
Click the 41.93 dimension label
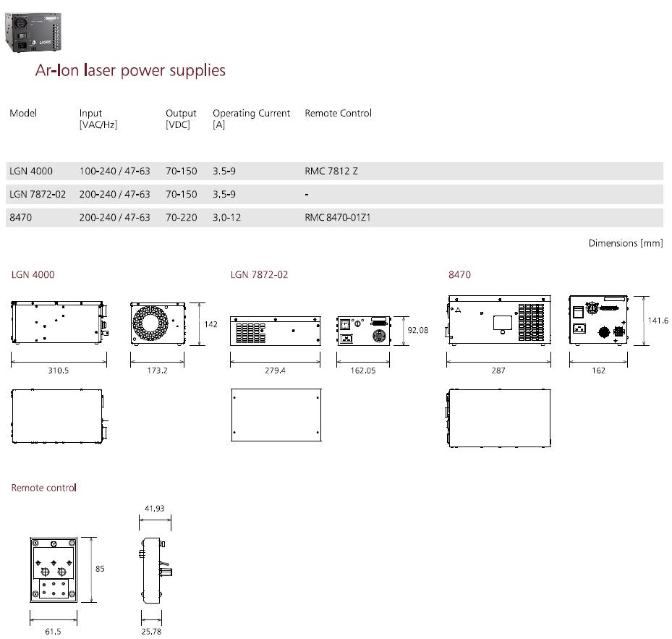(x=154, y=508)
